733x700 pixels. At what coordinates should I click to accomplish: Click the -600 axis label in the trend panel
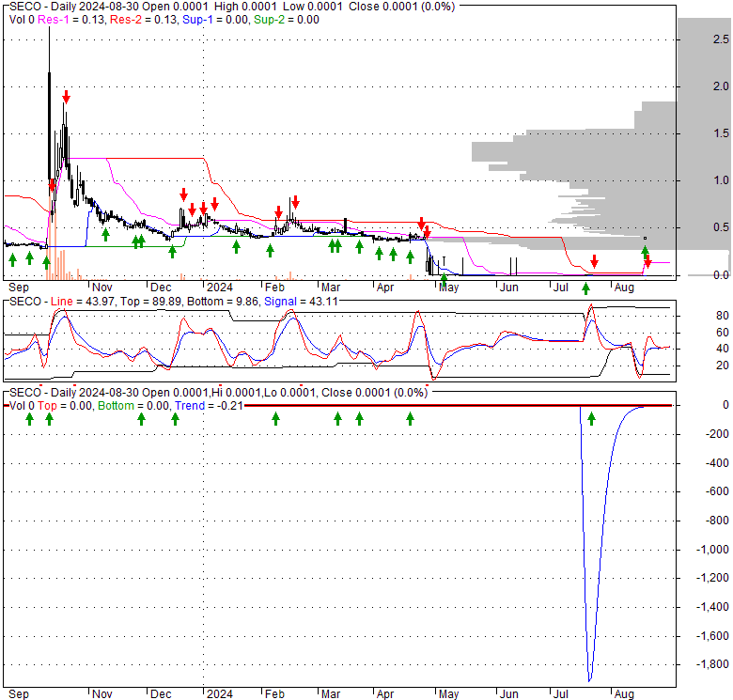coord(718,491)
